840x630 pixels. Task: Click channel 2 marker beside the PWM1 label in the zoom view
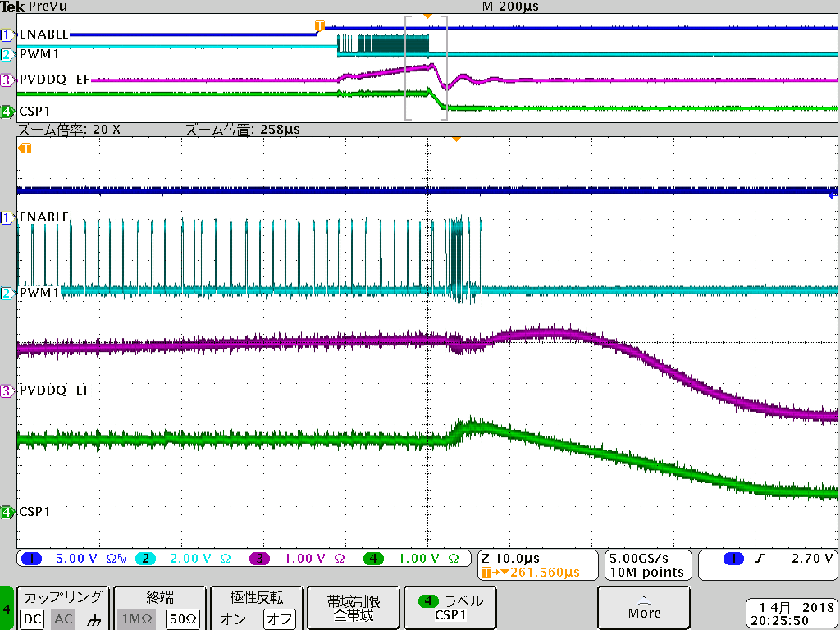(x=7, y=293)
